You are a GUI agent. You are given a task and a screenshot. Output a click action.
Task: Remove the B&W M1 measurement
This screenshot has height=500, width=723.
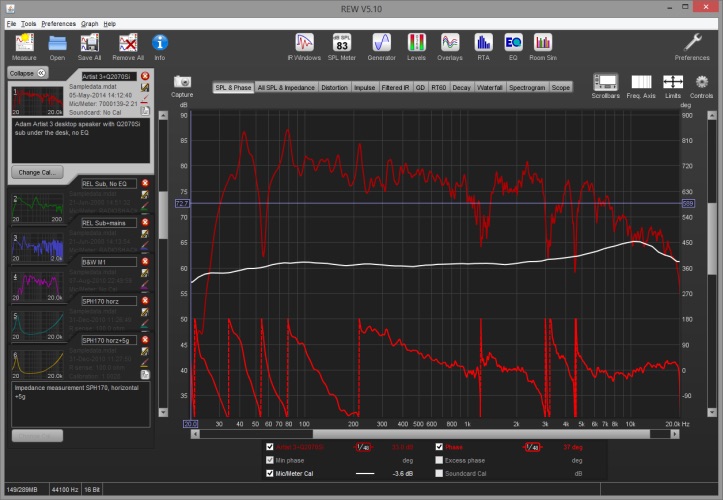(145, 262)
